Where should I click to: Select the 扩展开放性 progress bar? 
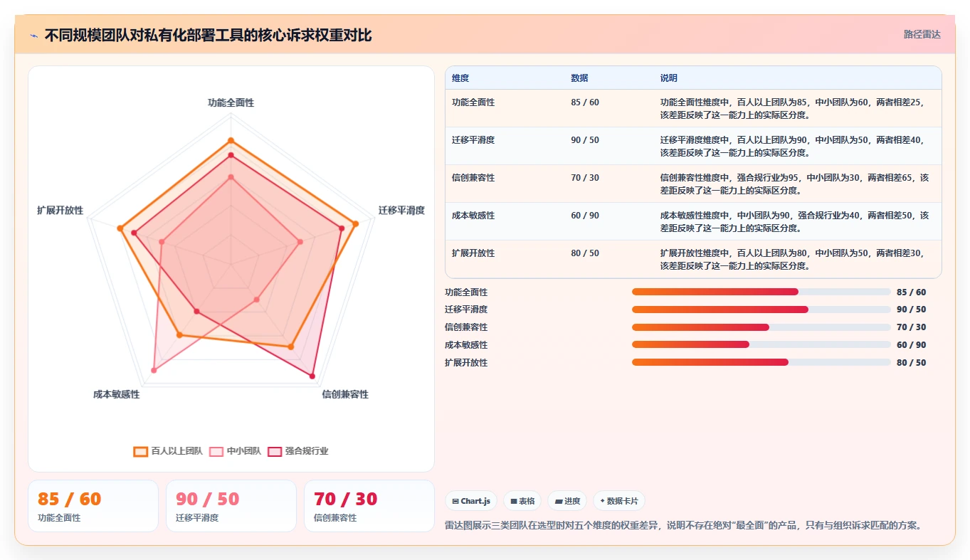click(x=761, y=362)
